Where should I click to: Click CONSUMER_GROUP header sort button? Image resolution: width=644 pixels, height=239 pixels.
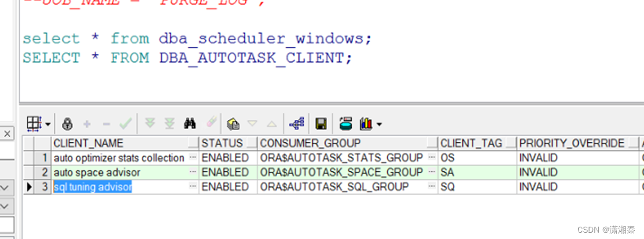point(432,143)
